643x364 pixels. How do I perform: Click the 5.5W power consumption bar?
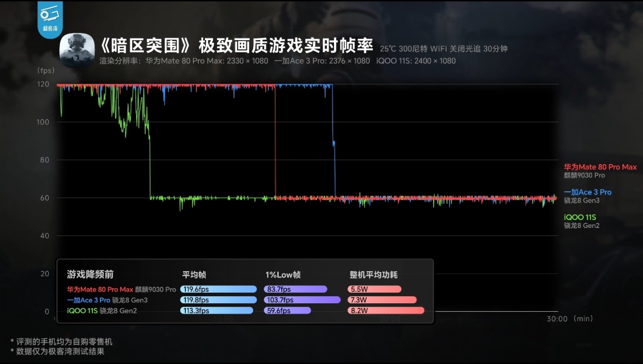374,289
